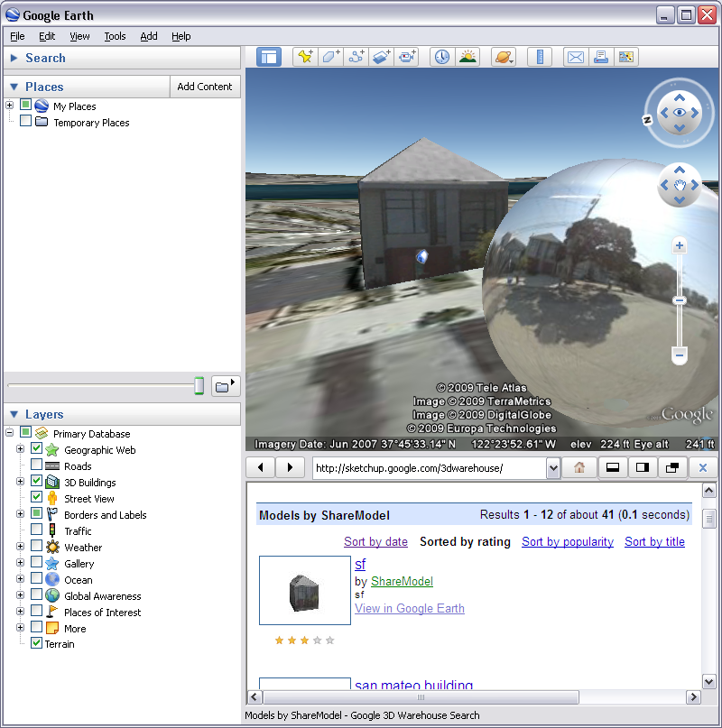
Task: Click the Email envelope icon
Action: (576, 57)
